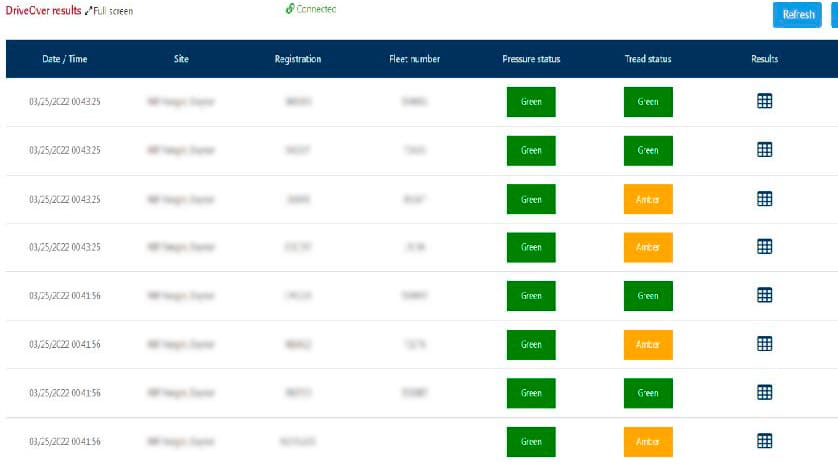Sort by Site column header

click(x=181, y=59)
